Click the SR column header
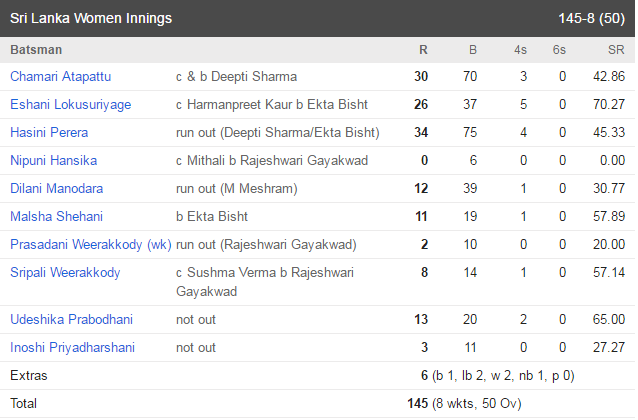This screenshot has width=638, height=420. (x=616, y=50)
